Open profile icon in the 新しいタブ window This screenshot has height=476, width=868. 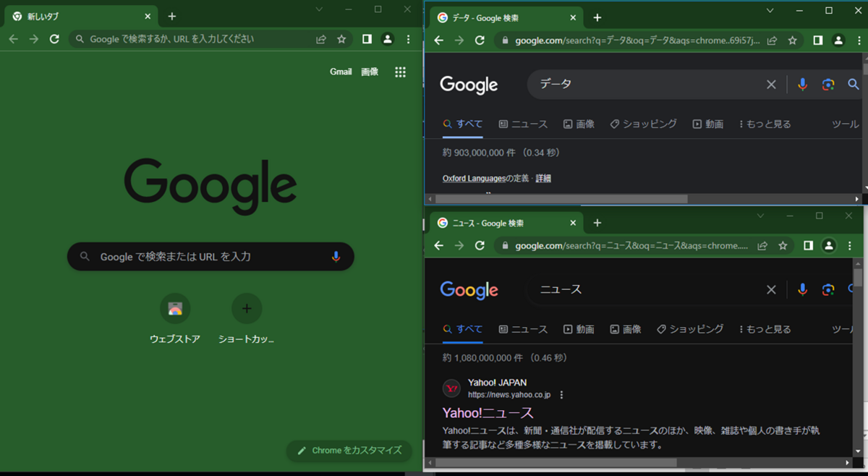click(388, 39)
